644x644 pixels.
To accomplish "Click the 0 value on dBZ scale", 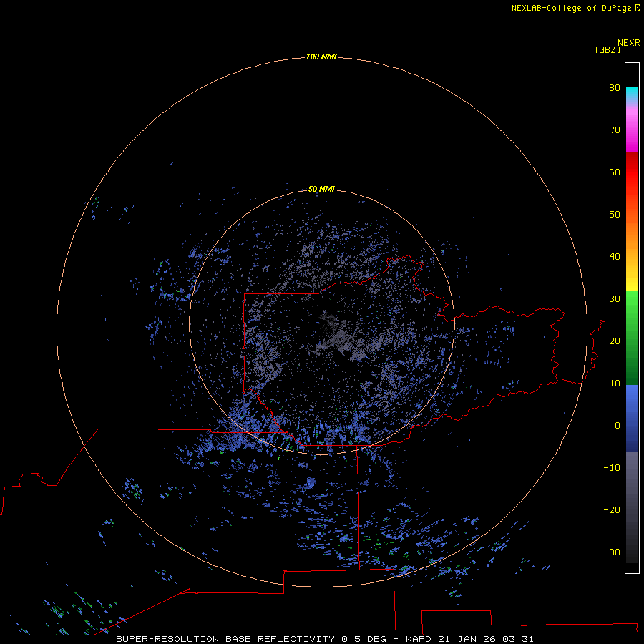I will pos(618,426).
